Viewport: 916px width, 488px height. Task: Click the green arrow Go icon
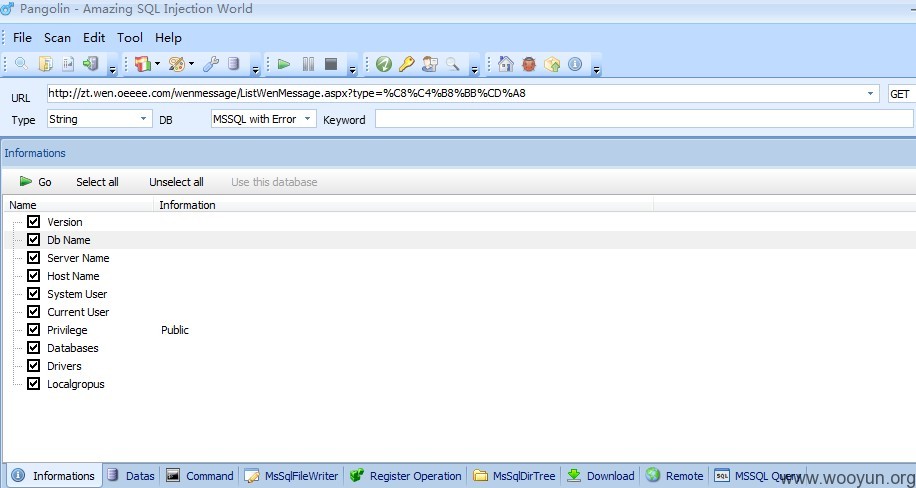coord(25,181)
